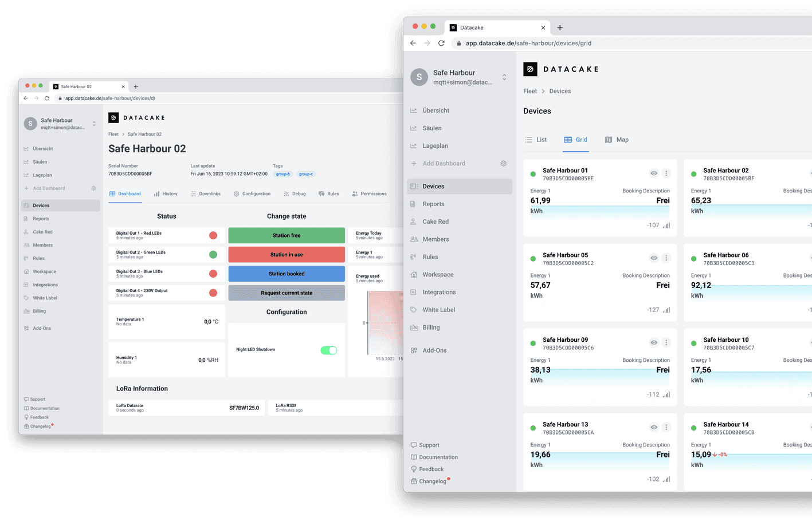This screenshot has height=525, width=812.
Task: Click the Request current state button
Action: (287, 293)
